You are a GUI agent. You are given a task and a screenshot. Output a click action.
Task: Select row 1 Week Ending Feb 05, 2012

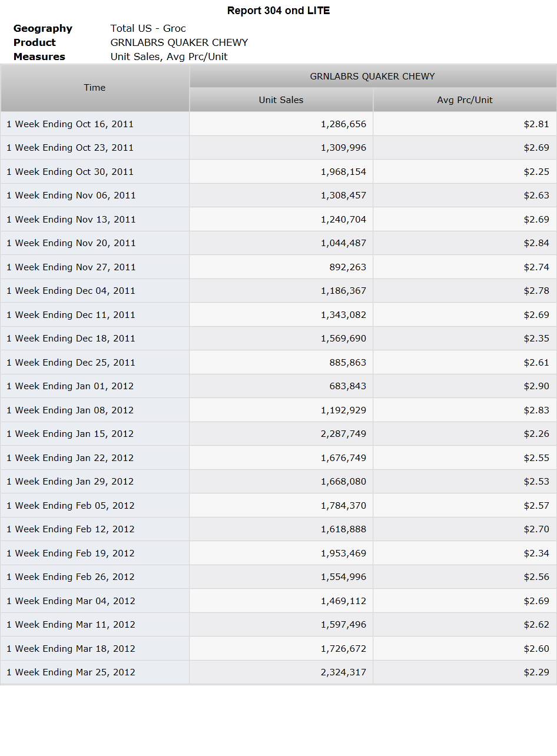pyautogui.click(x=278, y=506)
